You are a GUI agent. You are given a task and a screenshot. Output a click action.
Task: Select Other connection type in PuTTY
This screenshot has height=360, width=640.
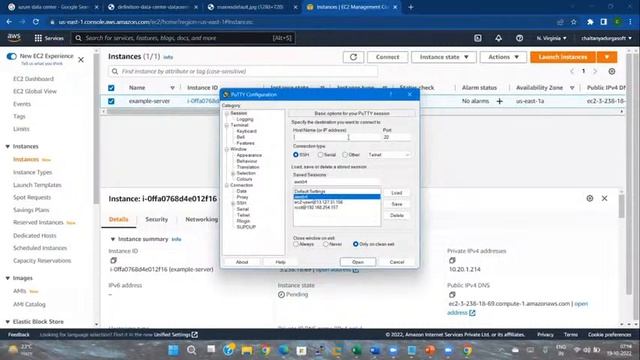tap(345, 155)
